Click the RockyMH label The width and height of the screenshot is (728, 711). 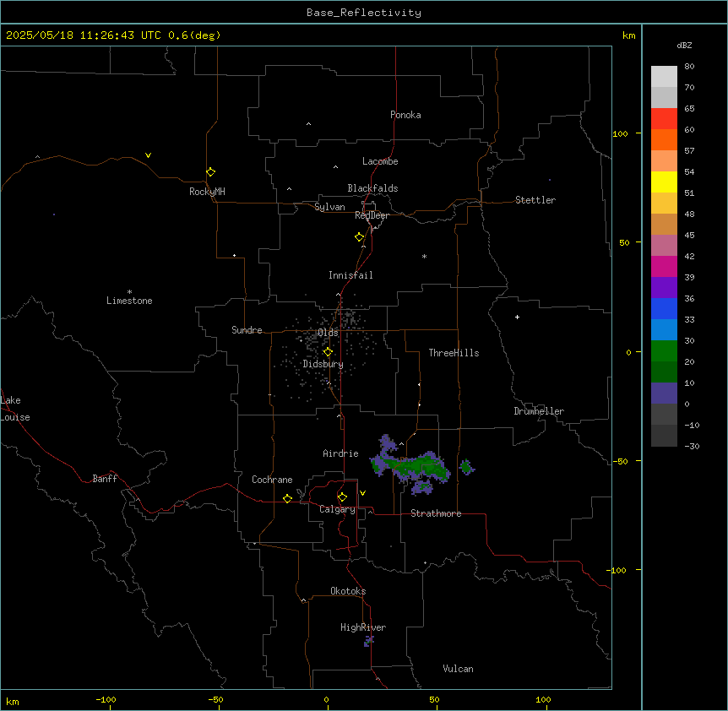click(x=207, y=192)
